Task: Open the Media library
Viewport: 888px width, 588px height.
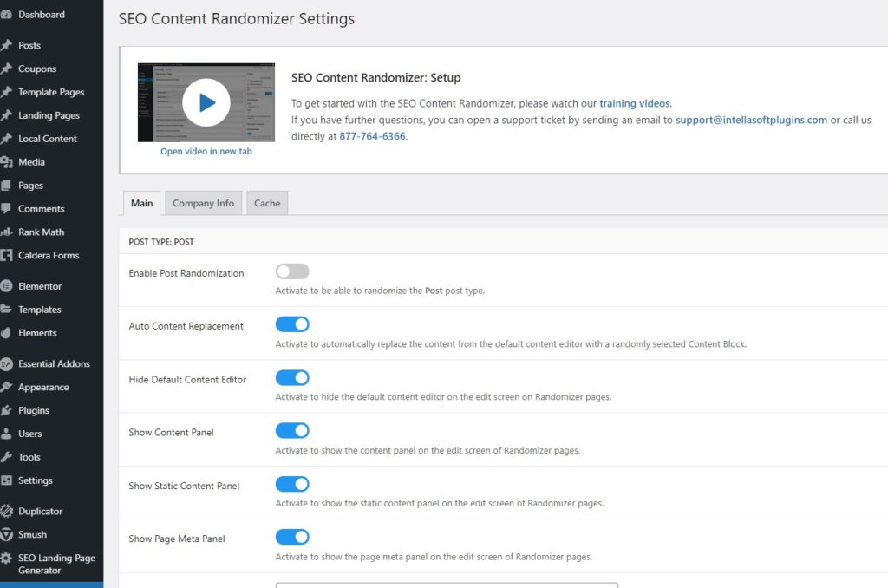Action: 33,161
